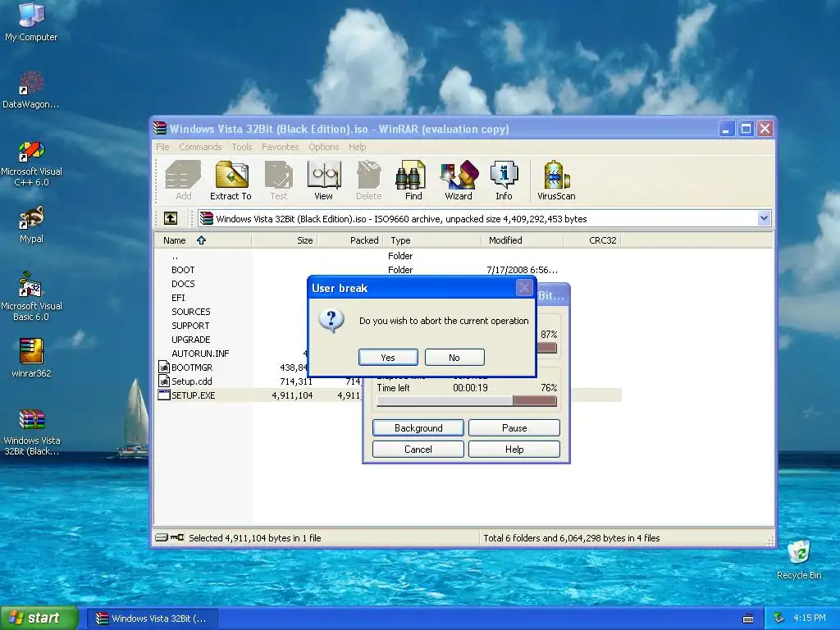Sort by the Type column header
Image resolution: width=840 pixels, height=630 pixels.
point(432,240)
